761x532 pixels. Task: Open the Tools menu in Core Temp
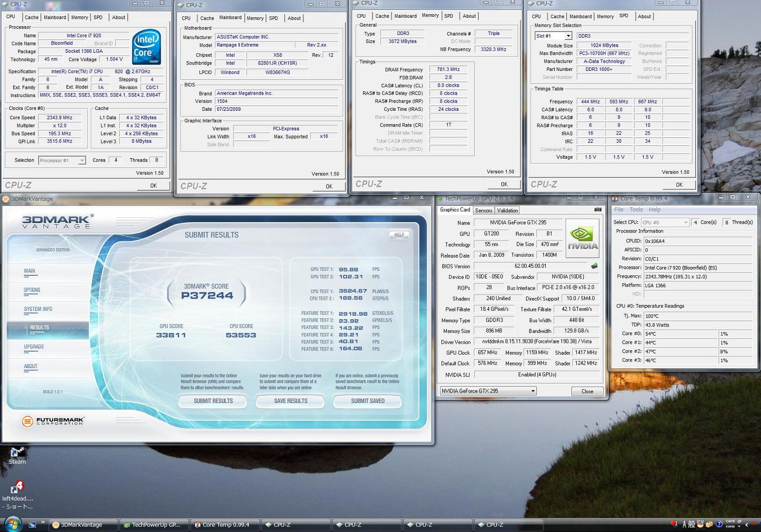[636, 209]
